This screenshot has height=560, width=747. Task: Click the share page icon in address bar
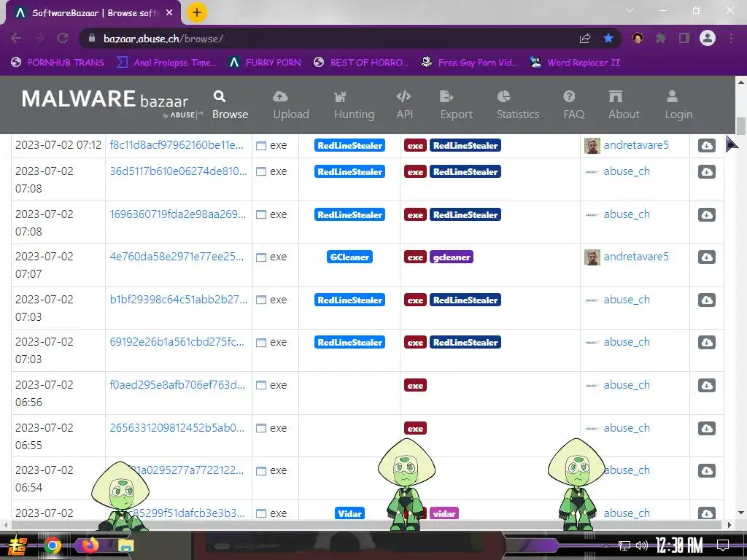(584, 39)
